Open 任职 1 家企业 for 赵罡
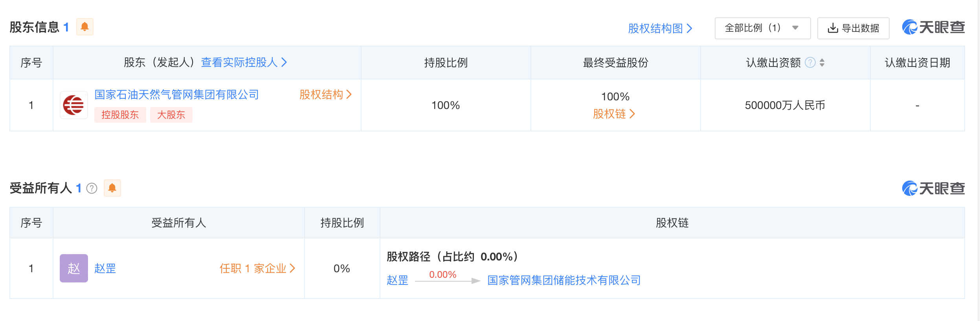Viewport: 980px width, 321px height. 257,268
